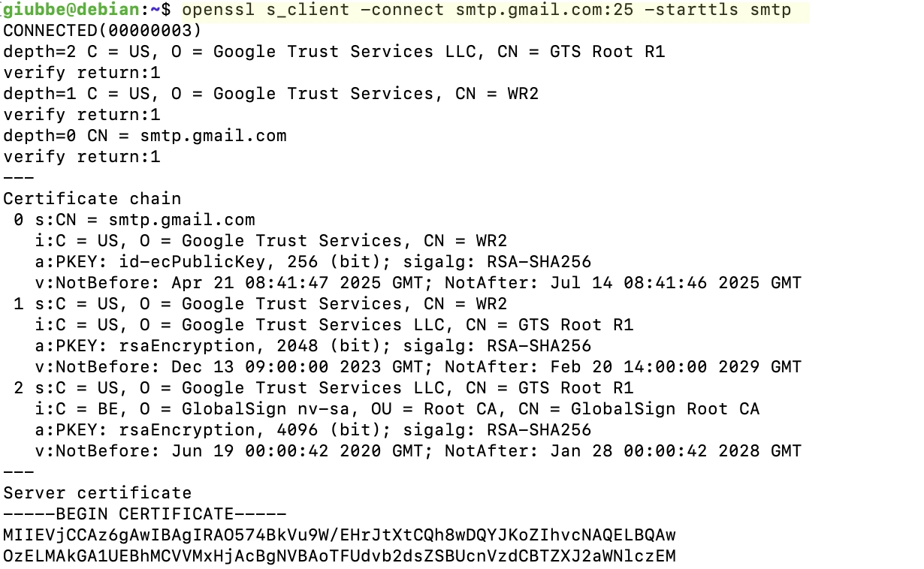Click the BEGIN CERTIFICATE marker line

145,514
